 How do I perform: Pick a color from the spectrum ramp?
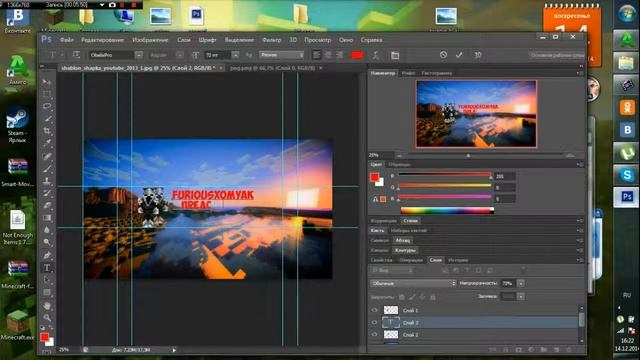tap(447, 211)
